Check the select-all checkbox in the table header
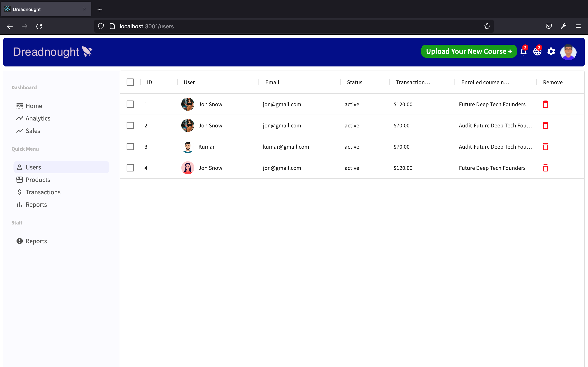Screen dimensions: 588x367 click(130, 82)
